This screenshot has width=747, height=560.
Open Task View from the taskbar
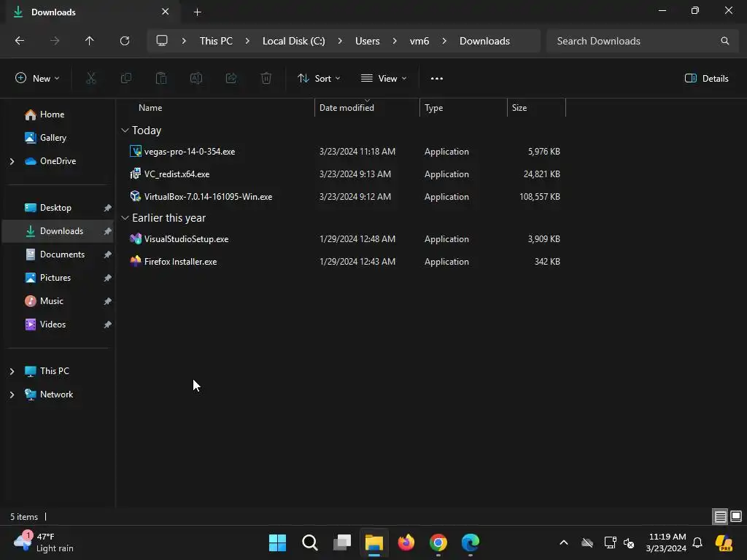pyautogui.click(x=342, y=542)
